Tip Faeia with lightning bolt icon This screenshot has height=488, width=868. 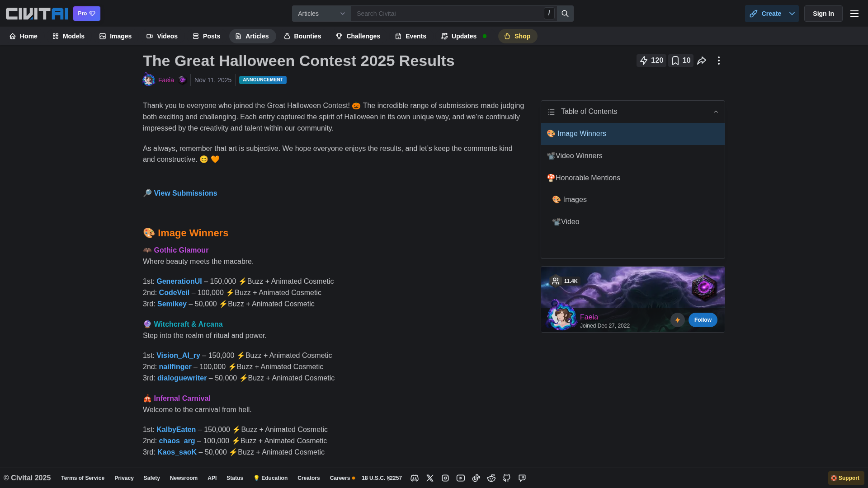[677, 320]
